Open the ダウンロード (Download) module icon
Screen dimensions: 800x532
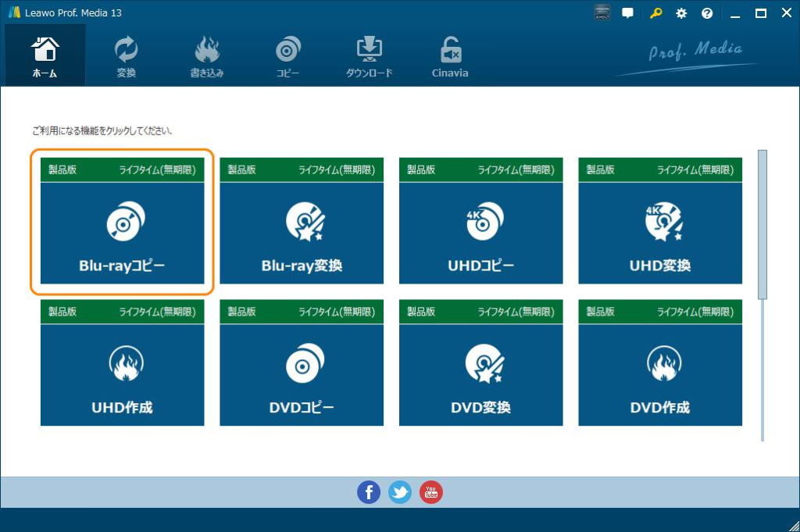click(369, 55)
